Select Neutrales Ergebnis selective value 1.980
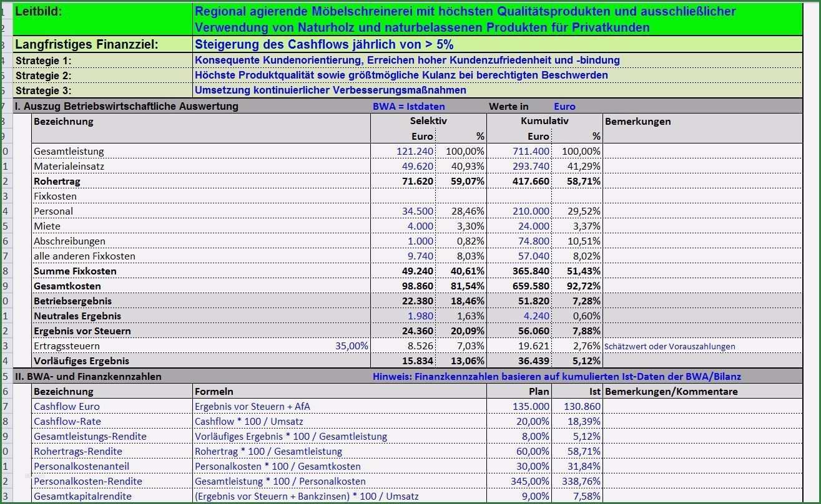821x504 pixels. pos(420,316)
